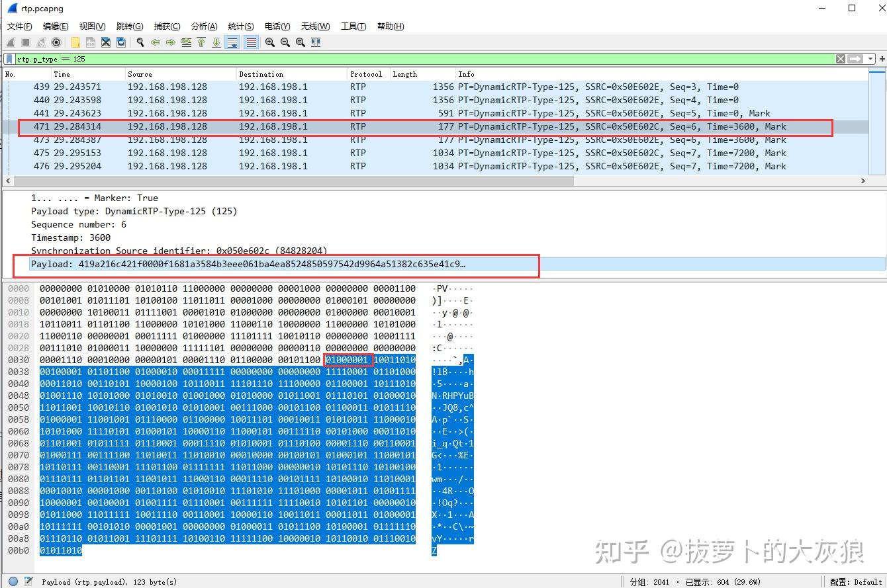Toggle the Zoom In magnifier
This screenshot has height=588, width=887.
click(x=269, y=42)
